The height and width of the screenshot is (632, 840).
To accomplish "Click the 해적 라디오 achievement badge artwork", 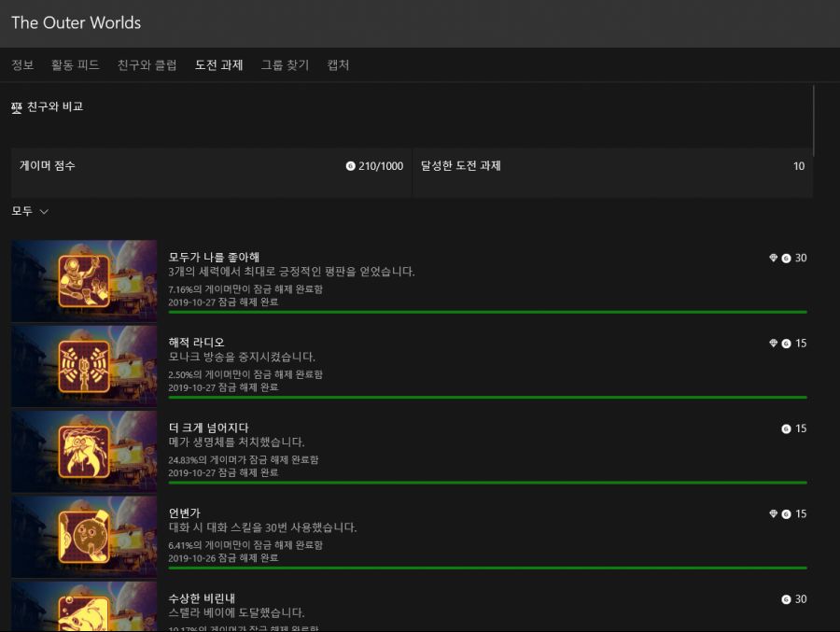I will [84, 365].
